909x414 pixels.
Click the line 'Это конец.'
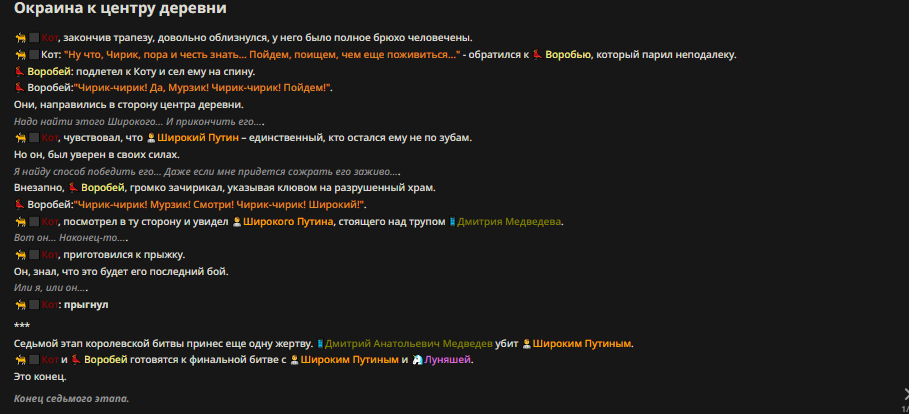pyautogui.click(x=40, y=376)
